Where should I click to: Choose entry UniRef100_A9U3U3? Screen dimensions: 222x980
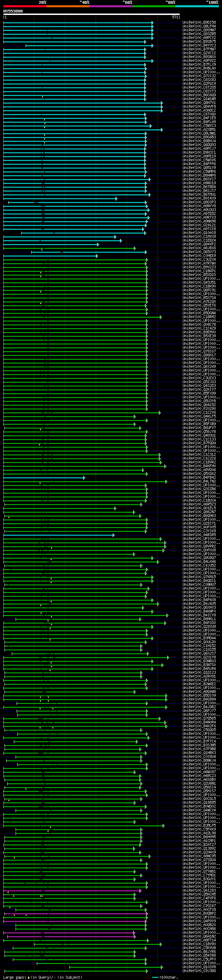click(x=199, y=210)
